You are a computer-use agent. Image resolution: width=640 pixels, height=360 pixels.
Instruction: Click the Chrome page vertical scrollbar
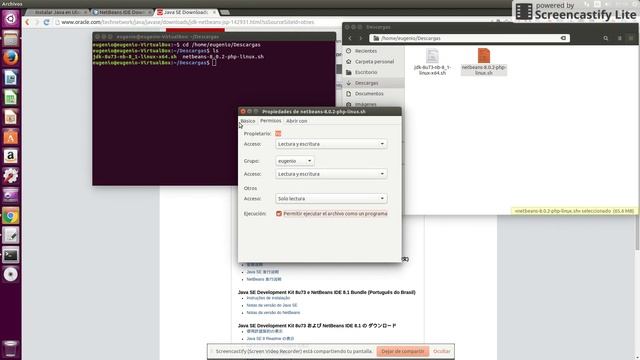click(637, 139)
